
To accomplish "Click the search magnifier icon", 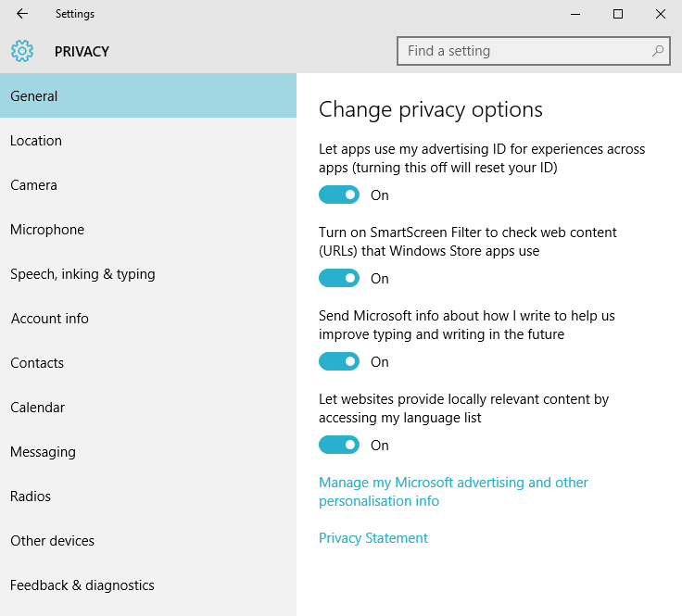I will 658,51.
